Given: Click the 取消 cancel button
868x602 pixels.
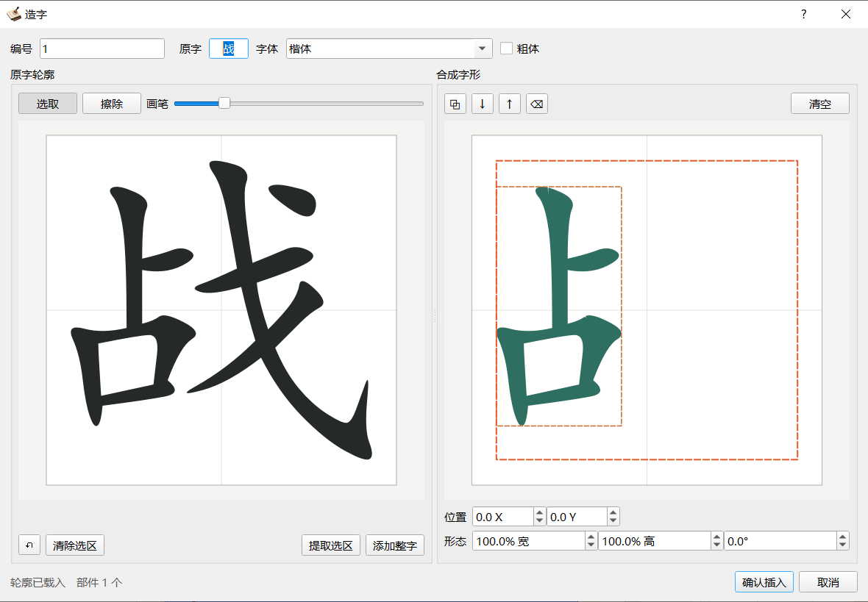Looking at the screenshot, I should [828, 582].
